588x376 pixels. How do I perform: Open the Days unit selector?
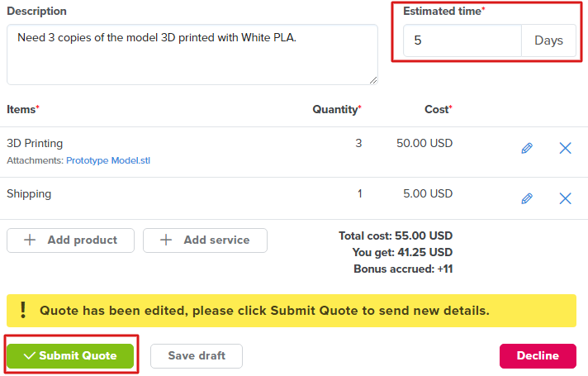[548, 40]
